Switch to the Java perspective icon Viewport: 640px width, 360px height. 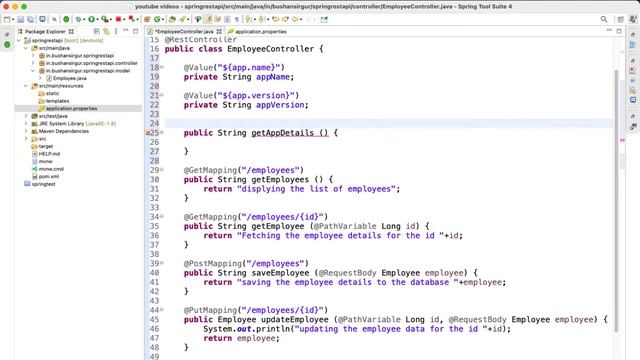tap(633, 19)
